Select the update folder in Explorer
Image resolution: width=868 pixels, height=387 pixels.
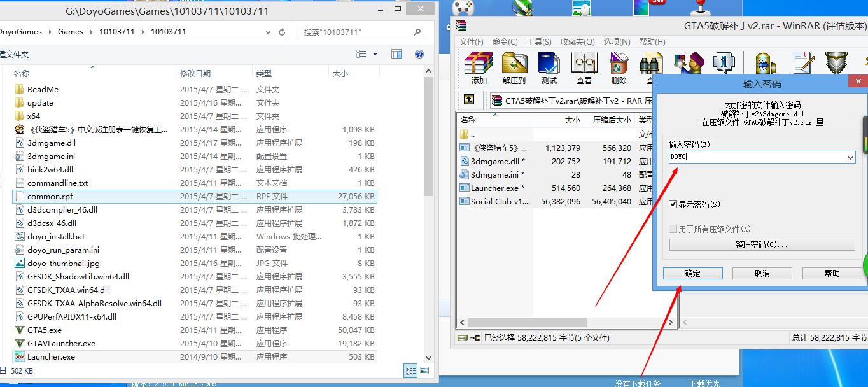(x=40, y=103)
